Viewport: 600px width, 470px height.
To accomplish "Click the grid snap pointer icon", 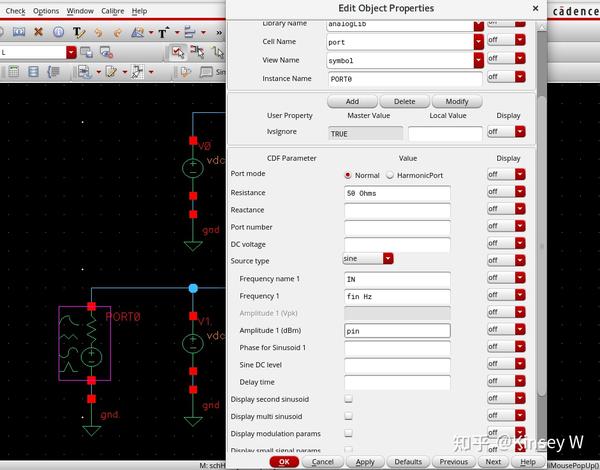I will pos(138,72).
